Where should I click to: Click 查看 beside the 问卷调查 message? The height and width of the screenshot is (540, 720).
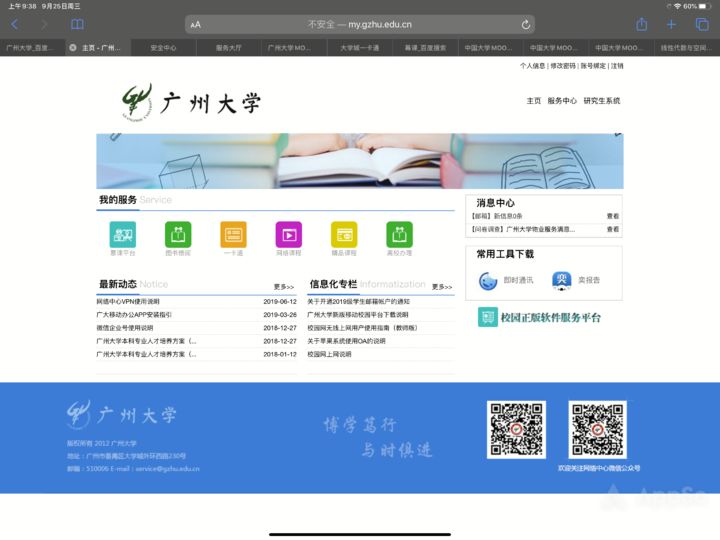pos(613,229)
